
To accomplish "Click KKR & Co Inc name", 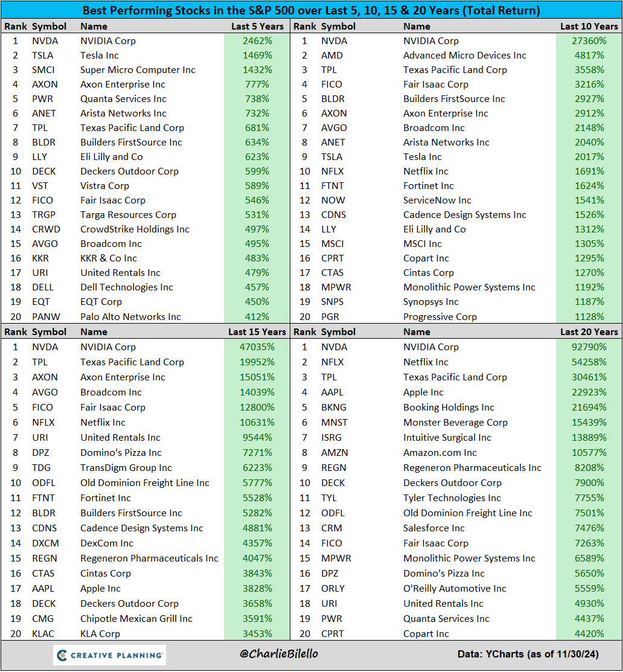I will tap(109, 258).
